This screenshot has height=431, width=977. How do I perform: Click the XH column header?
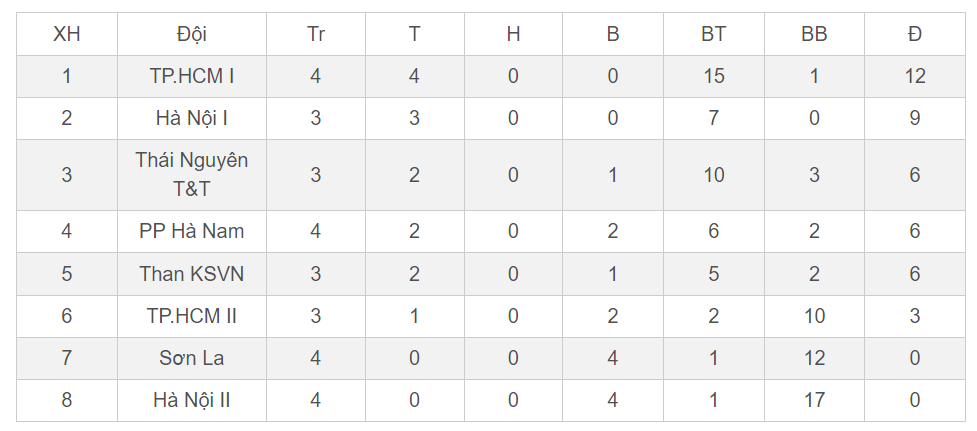(x=67, y=34)
